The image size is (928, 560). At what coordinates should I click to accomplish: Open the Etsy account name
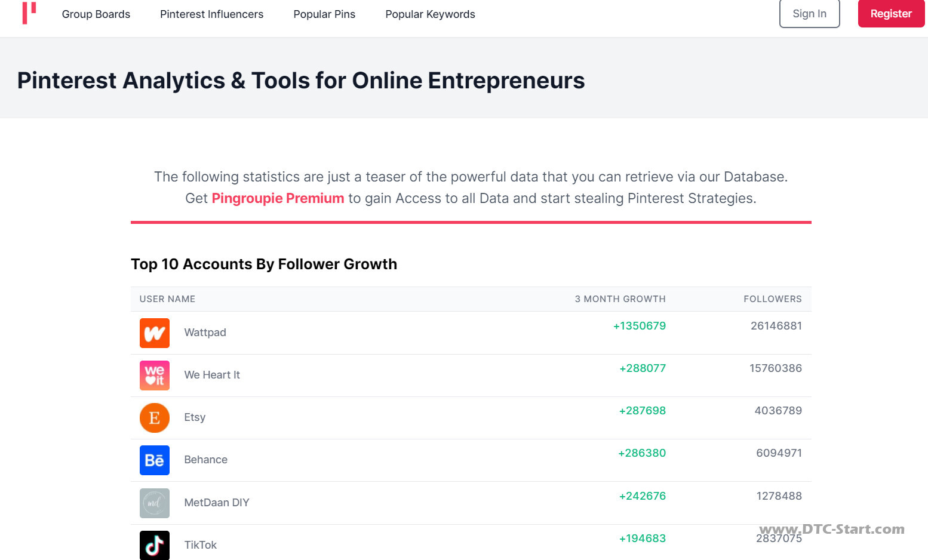(x=195, y=417)
